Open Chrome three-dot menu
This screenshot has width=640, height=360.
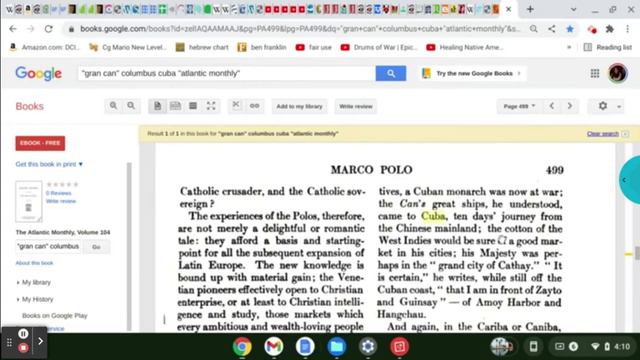627,29
